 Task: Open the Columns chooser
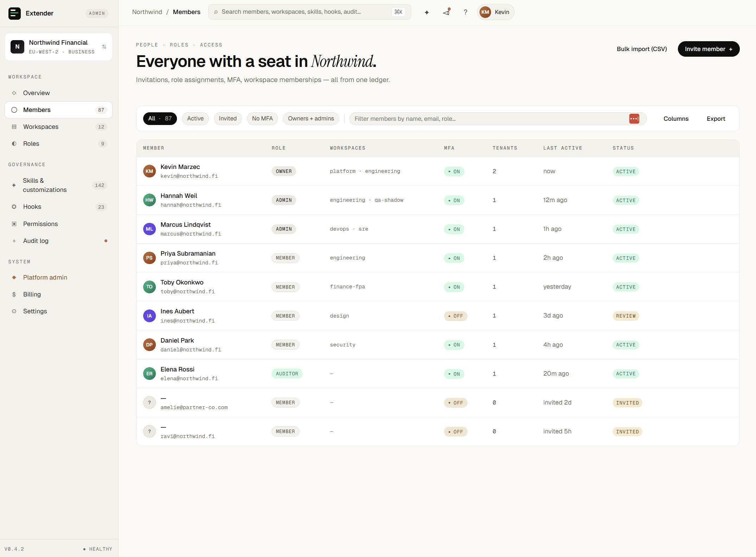(676, 119)
